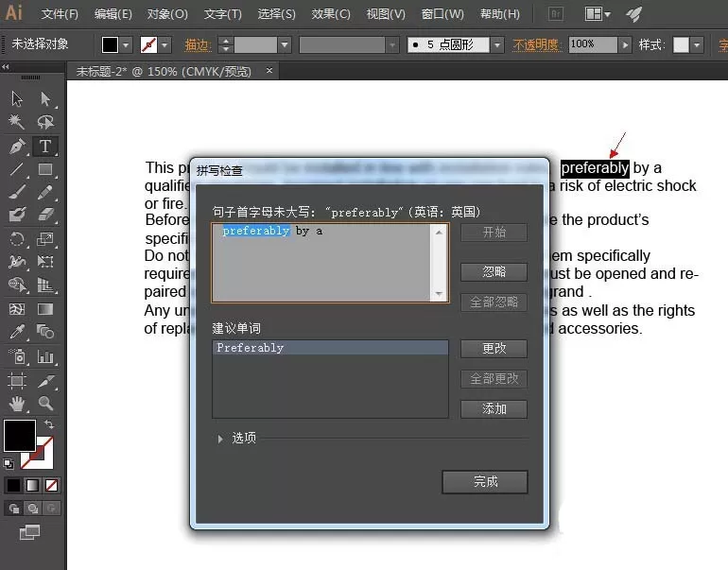The width and height of the screenshot is (728, 570).
Task: Select the Rotate tool
Action: coord(17,239)
